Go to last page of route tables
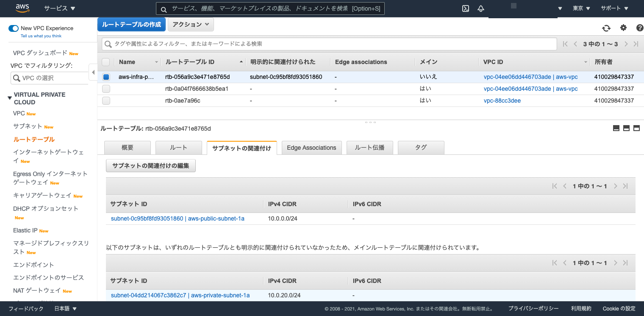The image size is (644, 316). click(x=636, y=44)
